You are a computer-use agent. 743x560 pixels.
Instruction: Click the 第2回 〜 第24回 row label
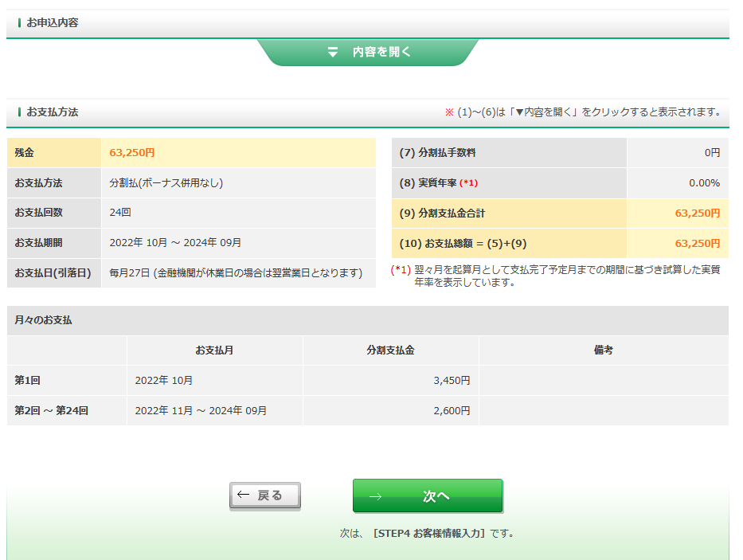(x=51, y=411)
